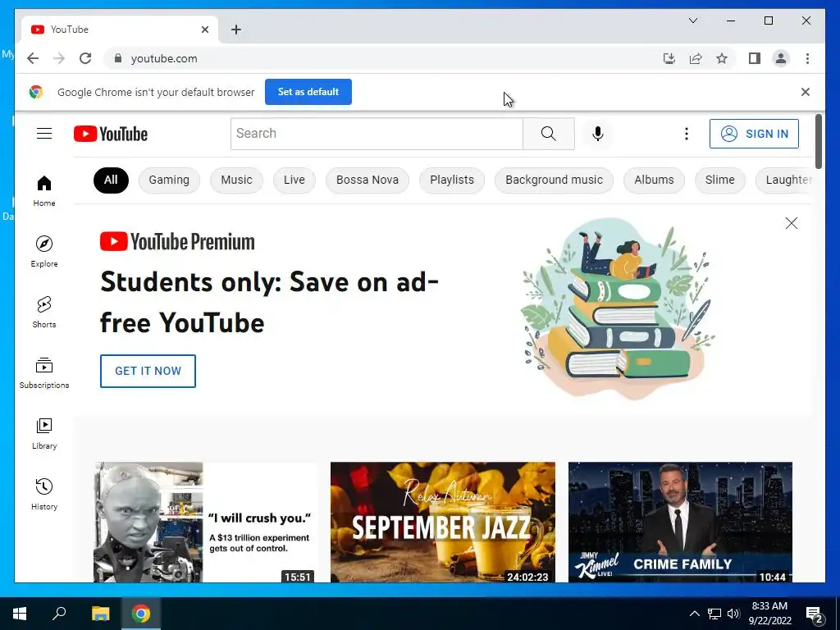
Task: Toggle Chrome side panel icon
Action: (755, 58)
